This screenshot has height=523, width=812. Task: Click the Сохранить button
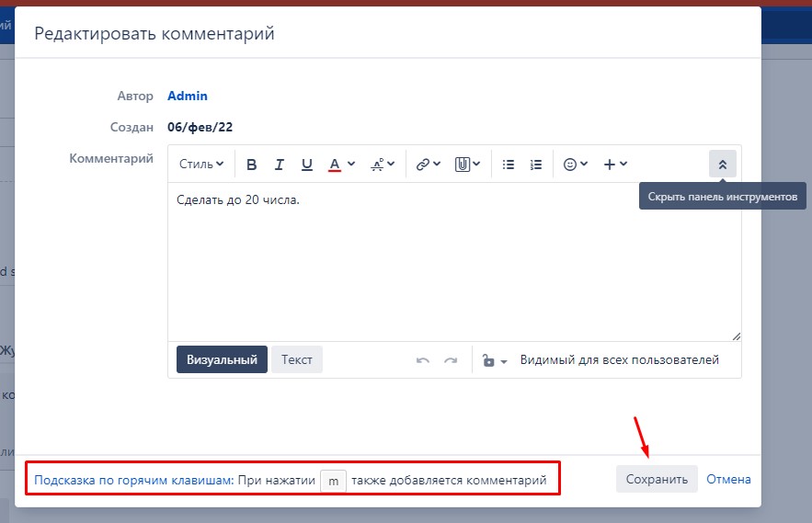coord(657,479)
